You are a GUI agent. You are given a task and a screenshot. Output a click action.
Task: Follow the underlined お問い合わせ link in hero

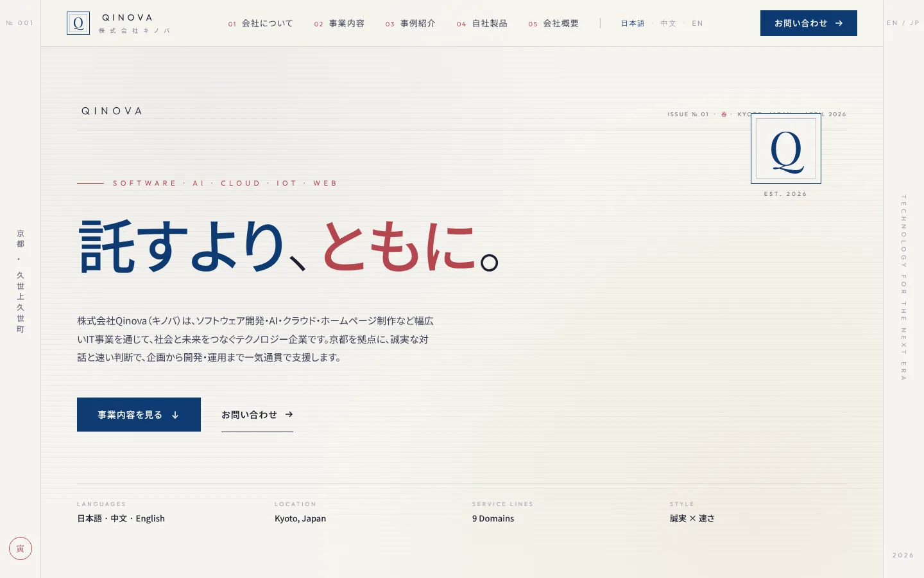pyautogui.click(x=257, y=415)
